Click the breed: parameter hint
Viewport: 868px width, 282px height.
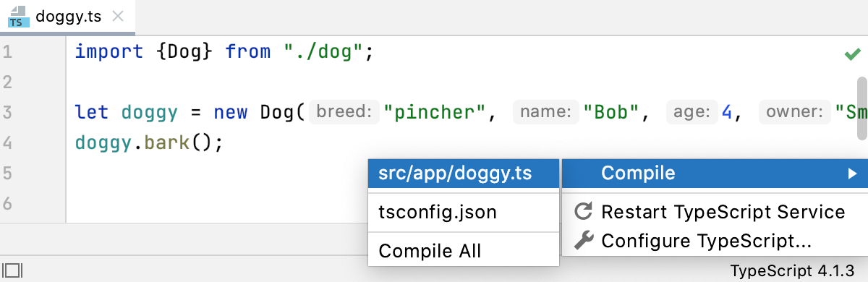344,112
